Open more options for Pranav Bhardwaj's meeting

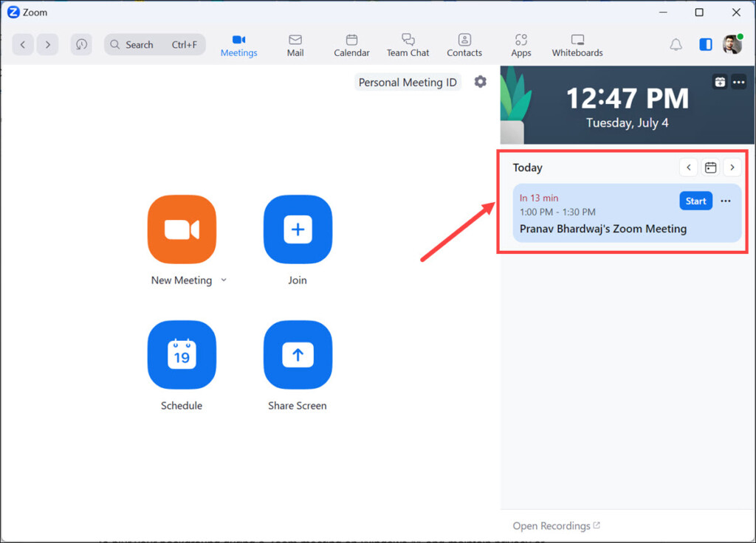(x=726, y=201)
